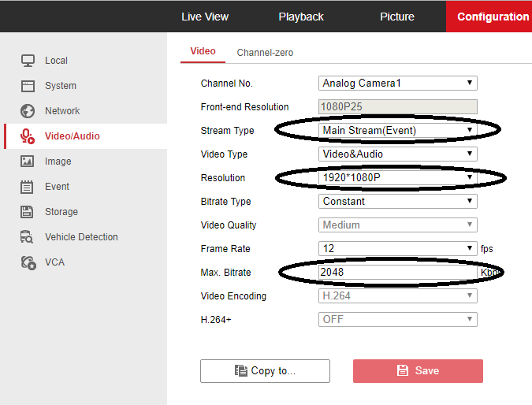Click the Event calendar icon

[x=28, y=187]
